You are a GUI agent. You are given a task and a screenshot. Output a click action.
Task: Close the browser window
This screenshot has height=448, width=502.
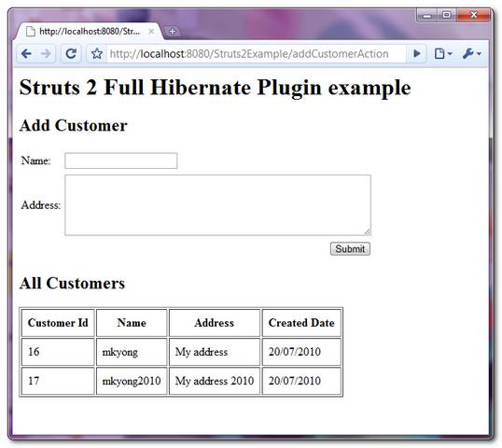473,15
